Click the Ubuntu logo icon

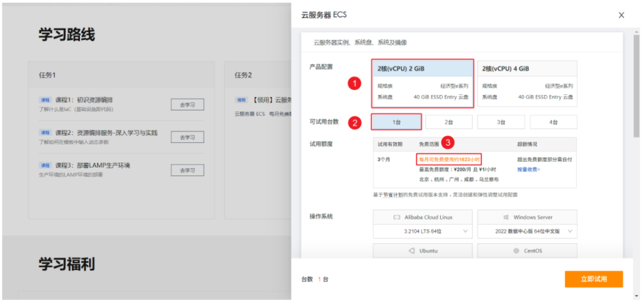[411, 250]
